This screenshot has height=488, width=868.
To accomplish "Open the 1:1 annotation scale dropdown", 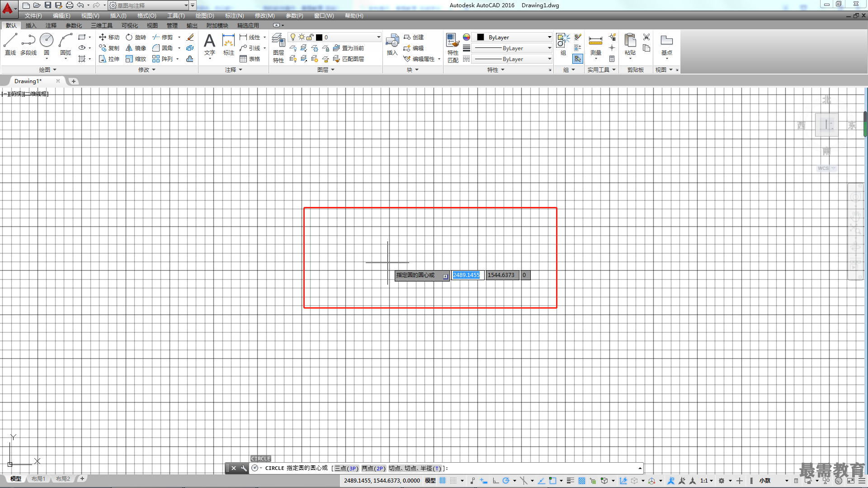I will tap(707, 480).
